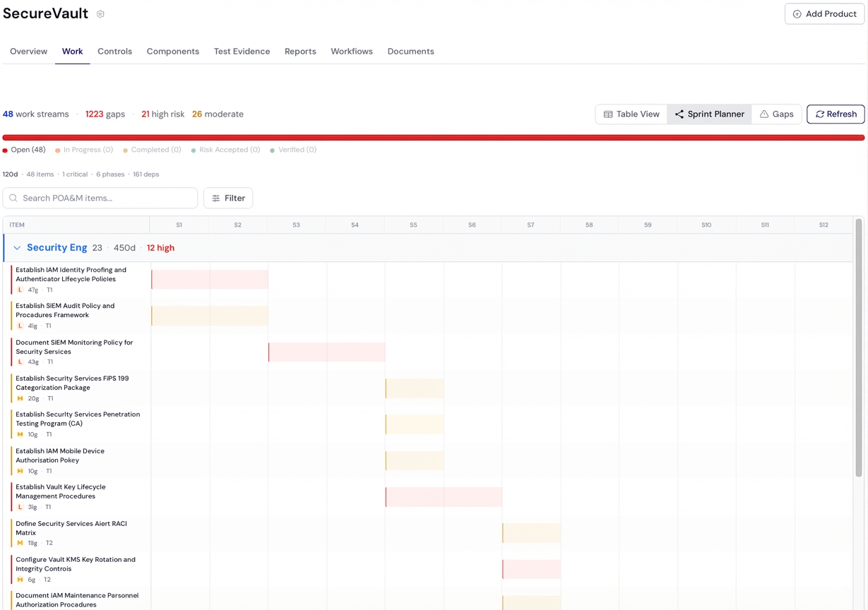Click the S1 sprint column header

(179, 225)
